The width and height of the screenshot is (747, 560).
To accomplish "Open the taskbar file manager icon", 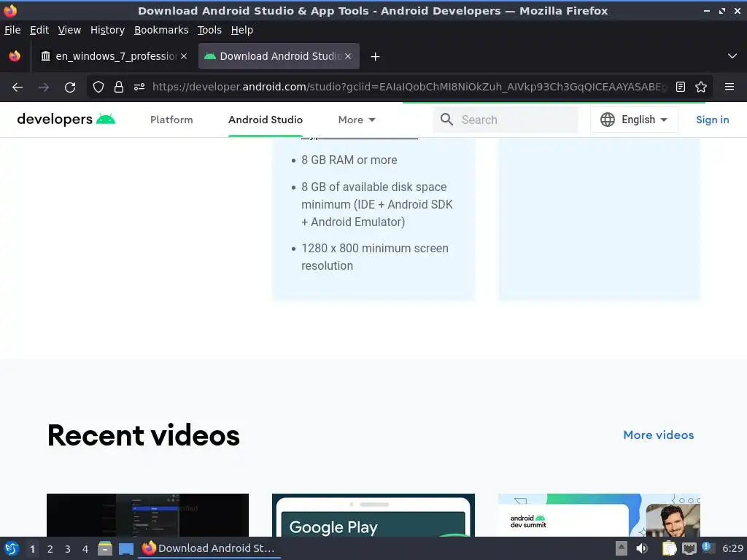I will tap(105, 548).
